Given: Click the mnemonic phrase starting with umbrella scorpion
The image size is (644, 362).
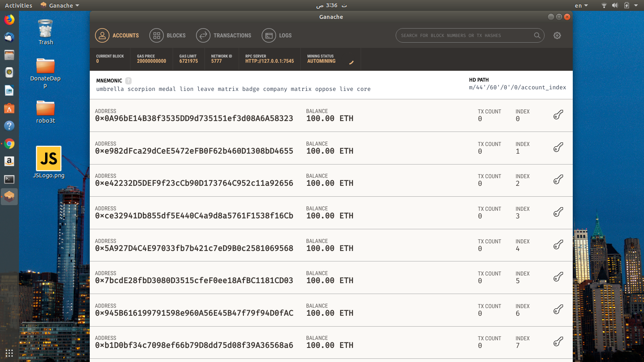Looking at the screenshot, I should click(233, 89).
